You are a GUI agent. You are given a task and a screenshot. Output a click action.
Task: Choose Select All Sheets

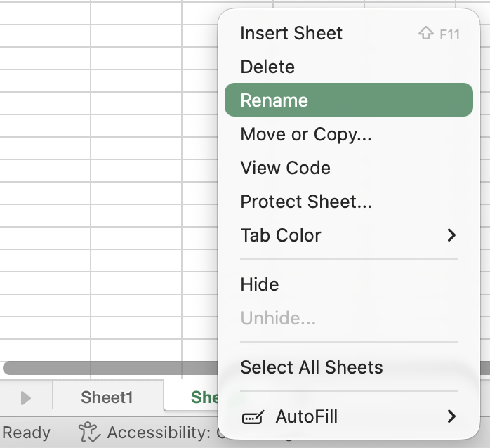(312, 367)
